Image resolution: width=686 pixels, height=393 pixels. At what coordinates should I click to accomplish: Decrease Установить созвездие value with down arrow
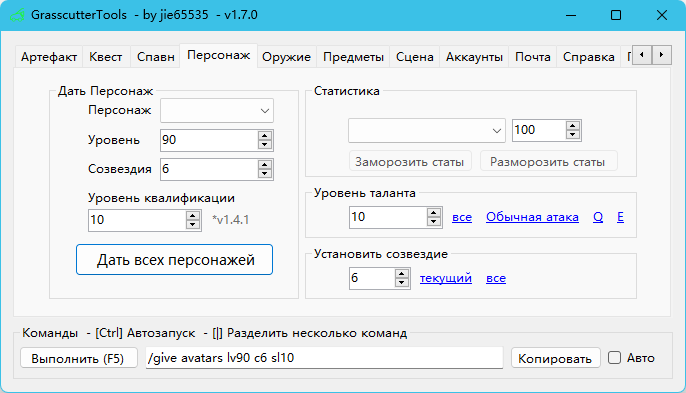[x=402, y=283]
